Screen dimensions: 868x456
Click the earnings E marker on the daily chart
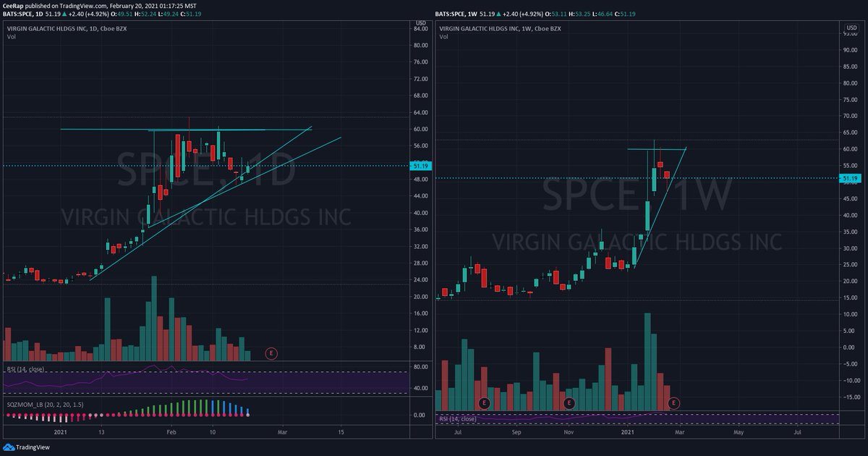click(271, 353)
